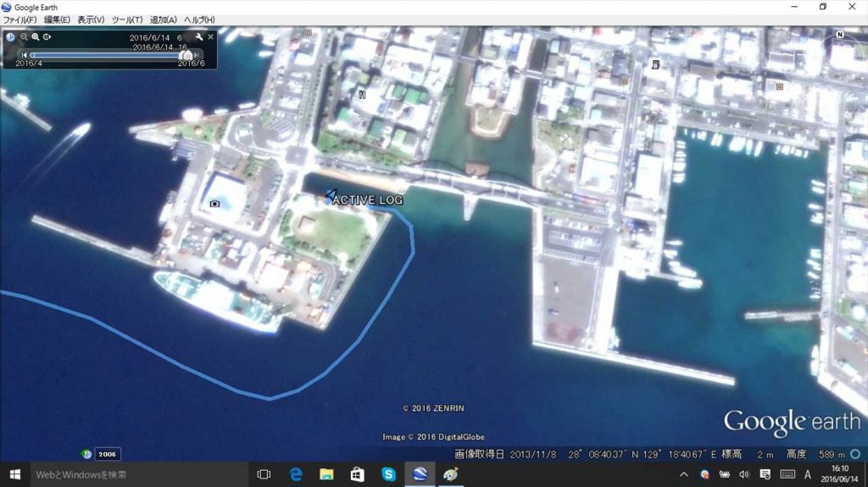Click the north compass indicator
This screenshot has height=487, width=868.
tap(840, 35)
